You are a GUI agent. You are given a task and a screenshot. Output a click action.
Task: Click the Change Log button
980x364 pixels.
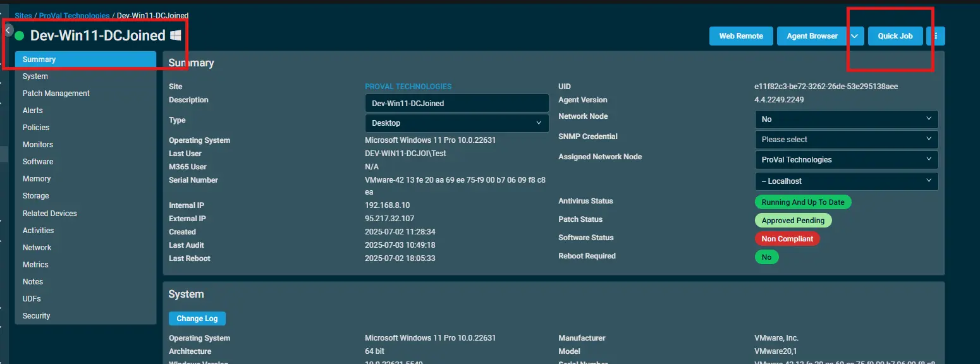(197, 318)
